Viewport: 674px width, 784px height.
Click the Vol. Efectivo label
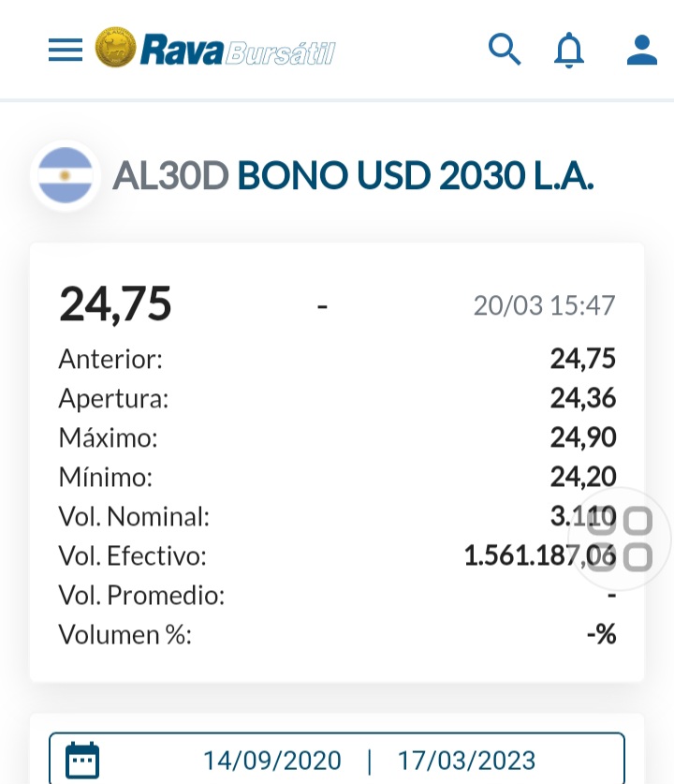[x=132, y=555]
